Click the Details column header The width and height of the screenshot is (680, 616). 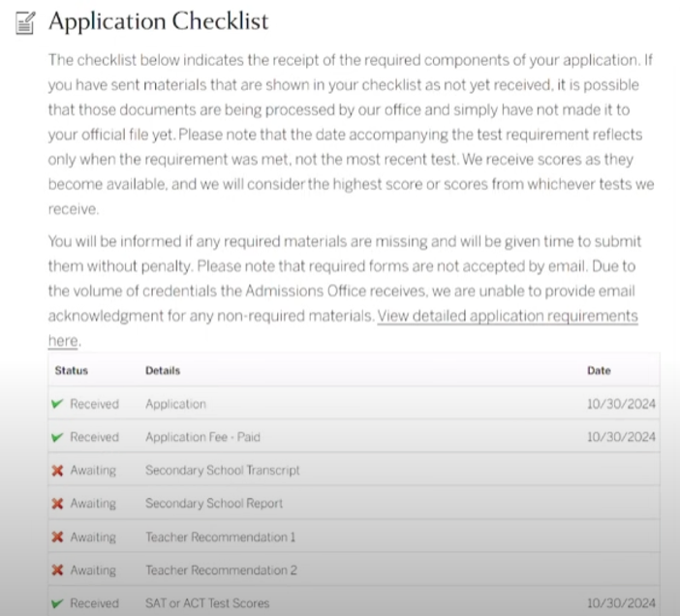coord(163,371)
